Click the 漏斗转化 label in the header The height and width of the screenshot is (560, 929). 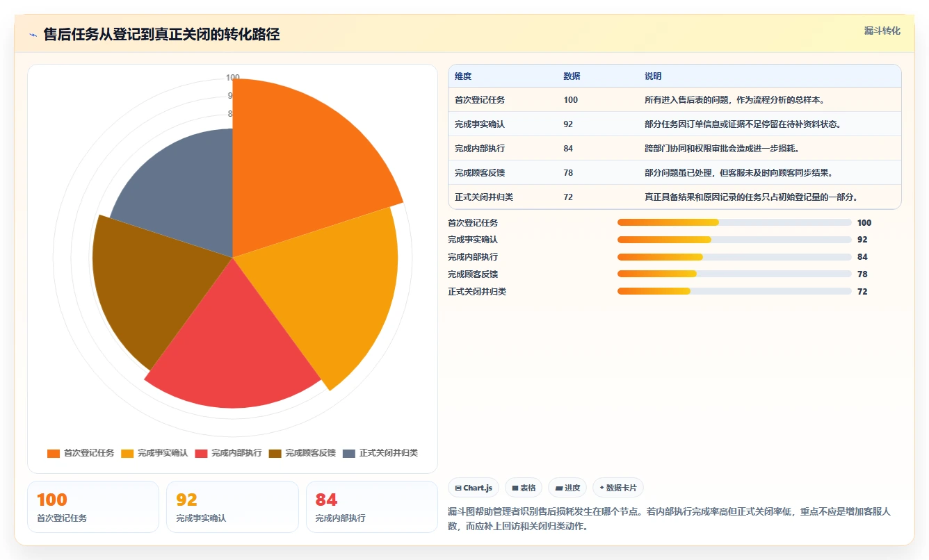pos(882,31)
